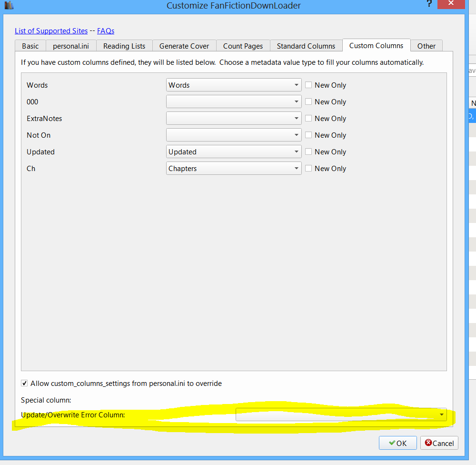Open the 000 column metadata dropdown
This screenshot has width=476, height=465.
coord(234,101)
